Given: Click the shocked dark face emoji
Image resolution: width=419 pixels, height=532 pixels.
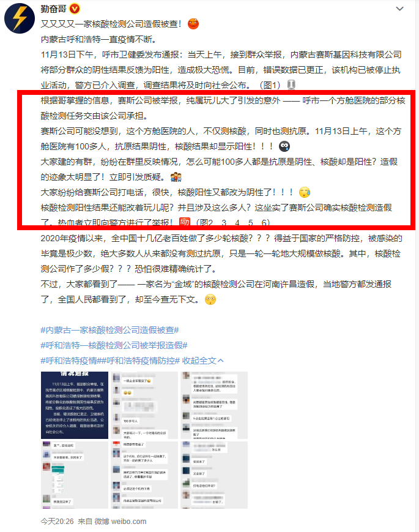Looking at the screenshot, I should 284,146.
